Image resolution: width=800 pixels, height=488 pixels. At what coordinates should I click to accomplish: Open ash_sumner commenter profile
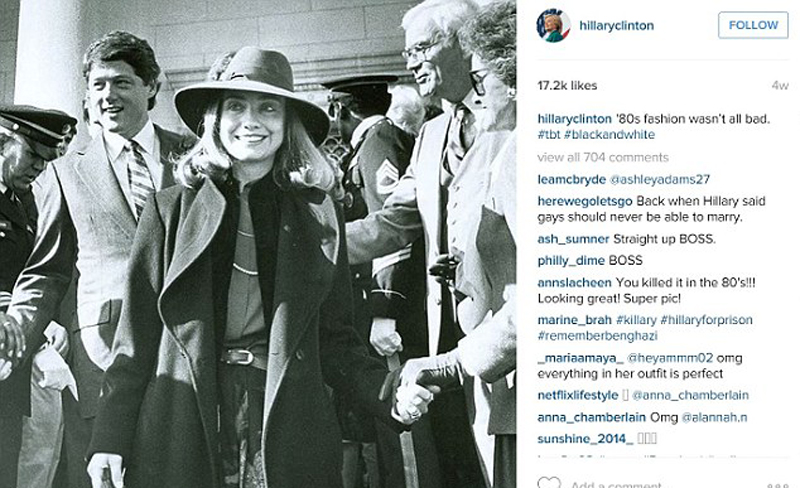pyautogui.click(x=573, y=239)
